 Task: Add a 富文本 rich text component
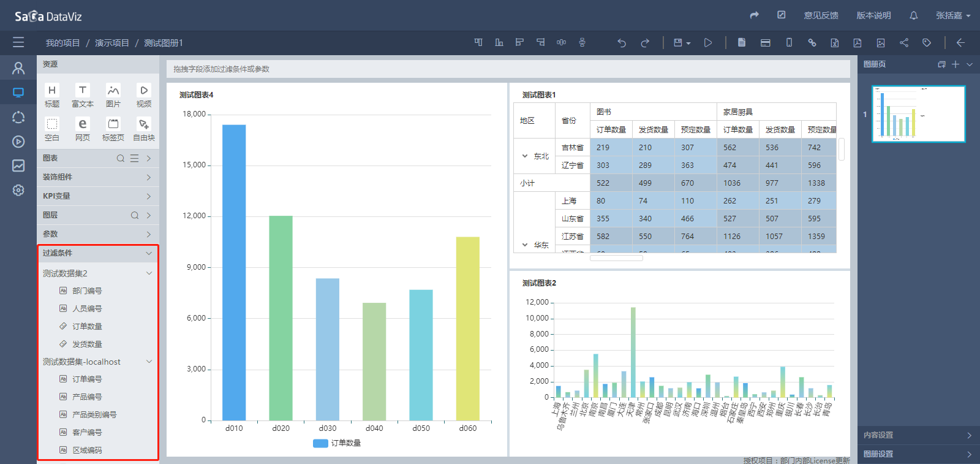point(83,96)
